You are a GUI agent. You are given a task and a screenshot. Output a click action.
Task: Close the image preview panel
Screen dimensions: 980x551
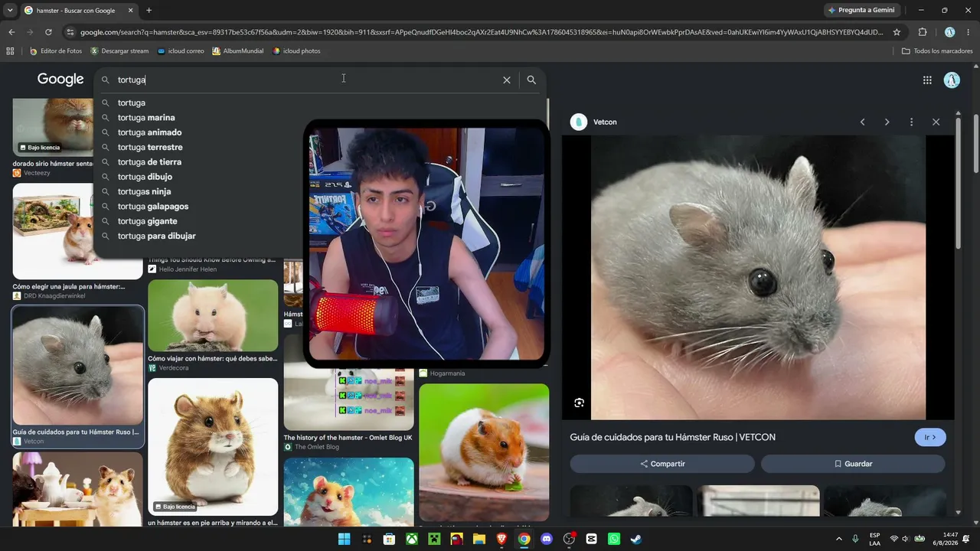click(x=936, y=122)
